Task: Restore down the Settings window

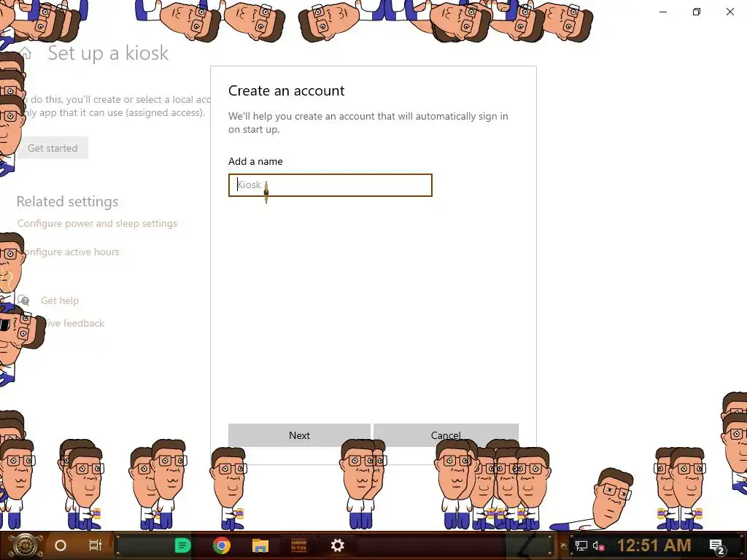Action: pyautogui.click(x=697, y=12)
